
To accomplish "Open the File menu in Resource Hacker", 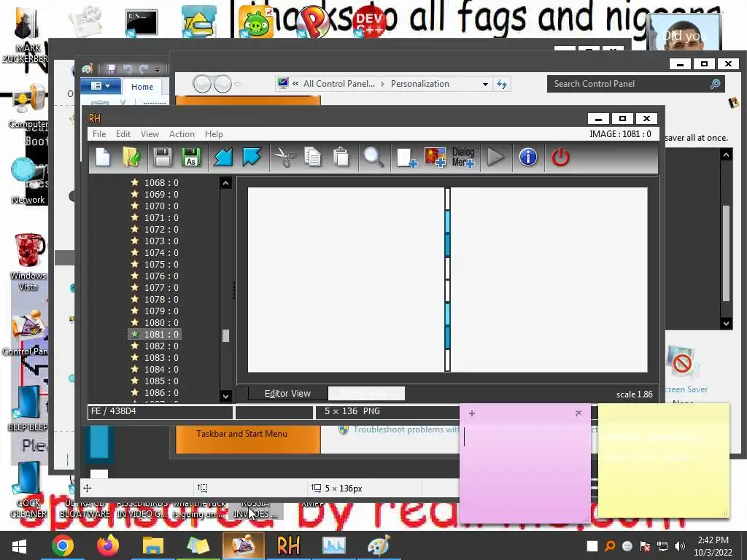I will (99, 134).
